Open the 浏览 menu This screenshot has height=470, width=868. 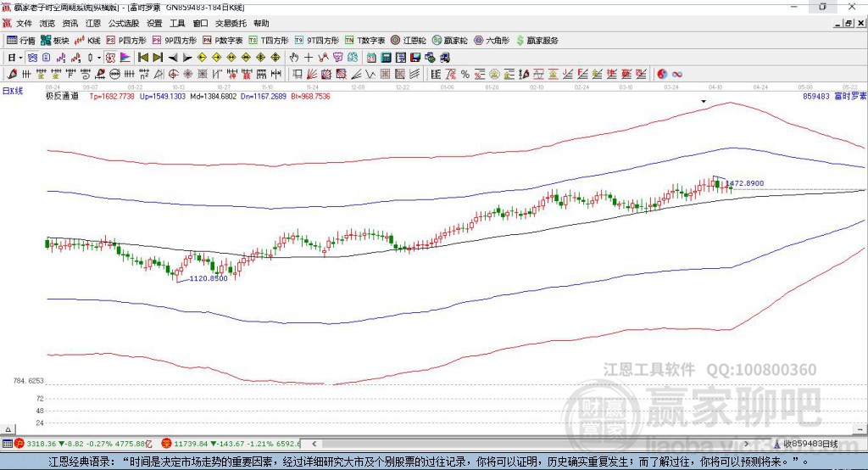(47, 23)
